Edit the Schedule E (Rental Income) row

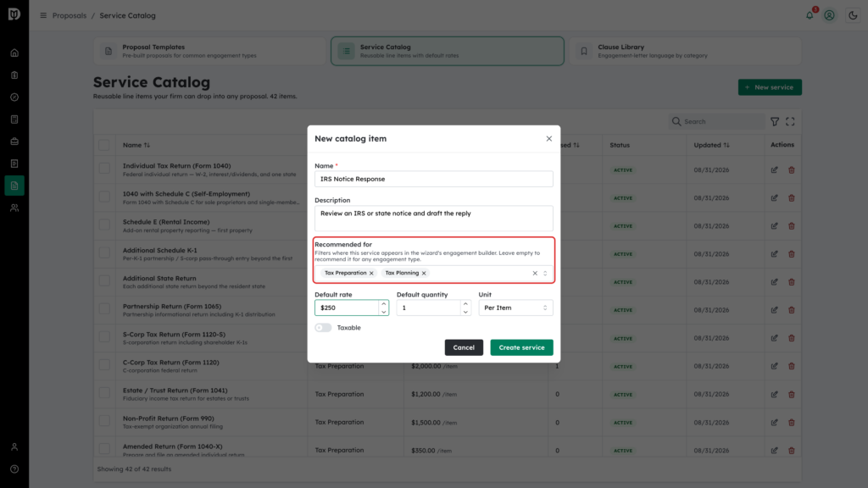click(x=775, y=225)
